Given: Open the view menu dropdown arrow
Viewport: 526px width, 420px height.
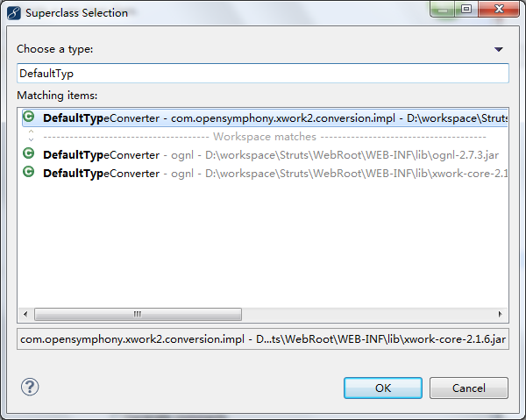Looking at the screenshot, I should tap(499, 50).
